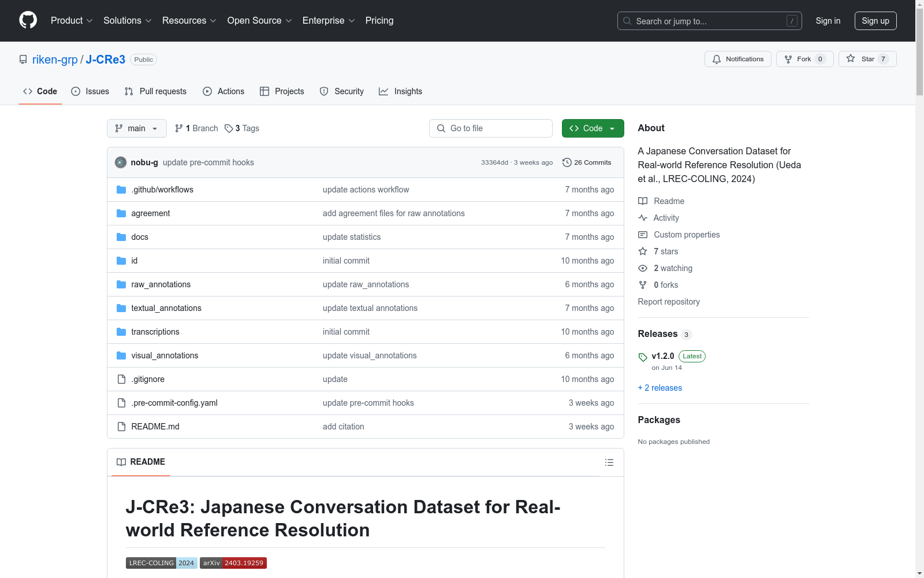This screenshot has height=578, width=924.
Task: Switch to the Actions tab
Action: pos(223,91)
